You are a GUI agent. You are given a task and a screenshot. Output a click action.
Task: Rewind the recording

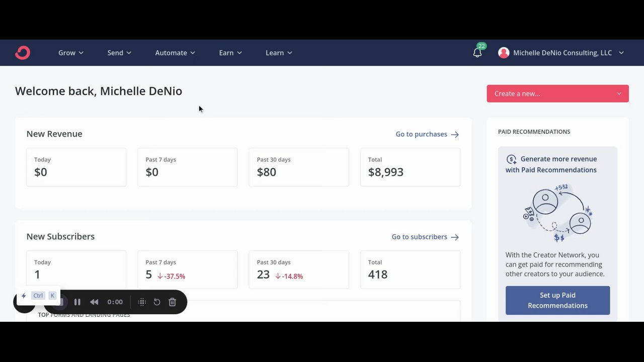point(94,302)
